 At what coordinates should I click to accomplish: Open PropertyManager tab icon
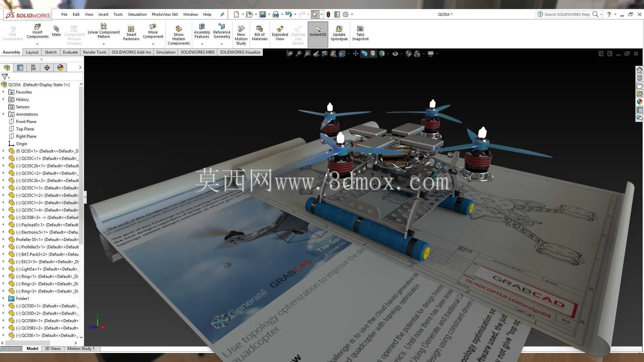[20, 68]
